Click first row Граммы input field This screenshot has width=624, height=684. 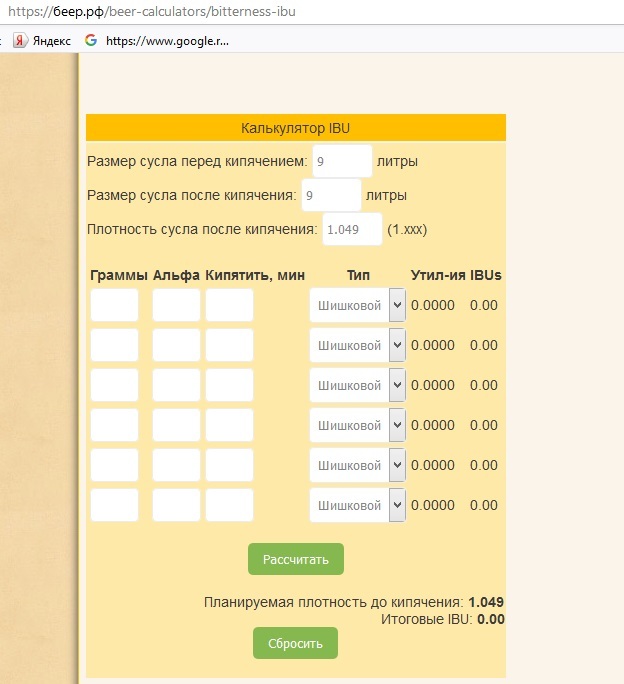coord(114,306)
